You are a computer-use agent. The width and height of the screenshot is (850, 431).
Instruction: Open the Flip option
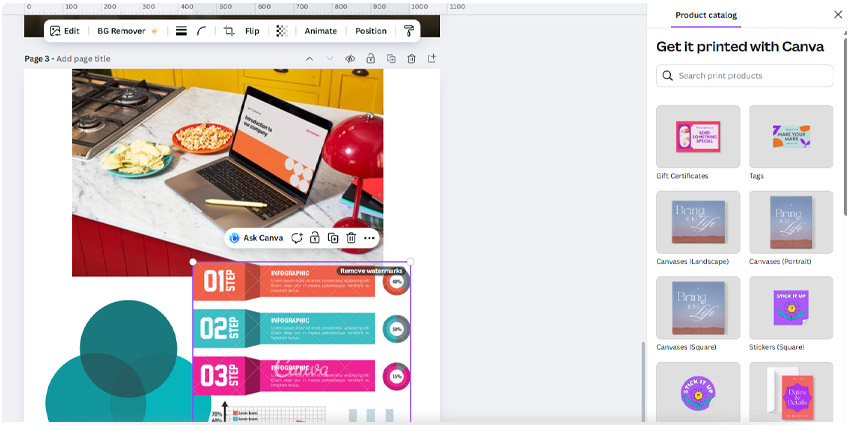[252, 31]
